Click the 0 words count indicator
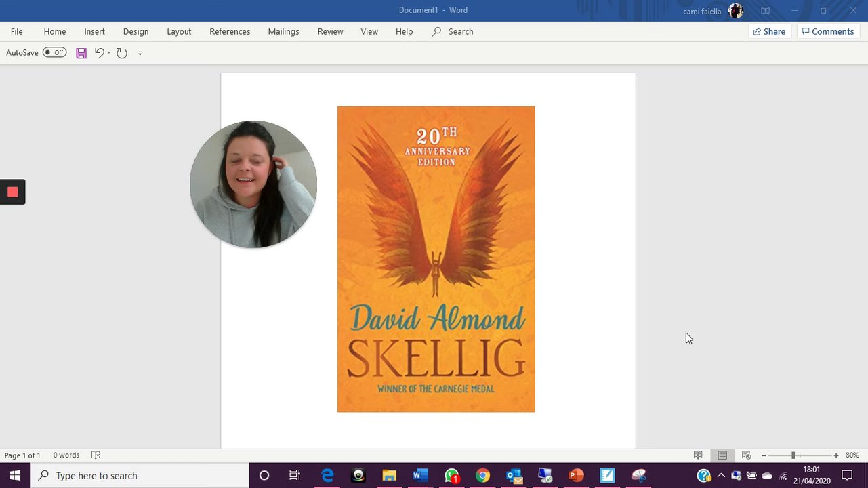This screenshot has width=868, height=488. (x=66, y=455)
